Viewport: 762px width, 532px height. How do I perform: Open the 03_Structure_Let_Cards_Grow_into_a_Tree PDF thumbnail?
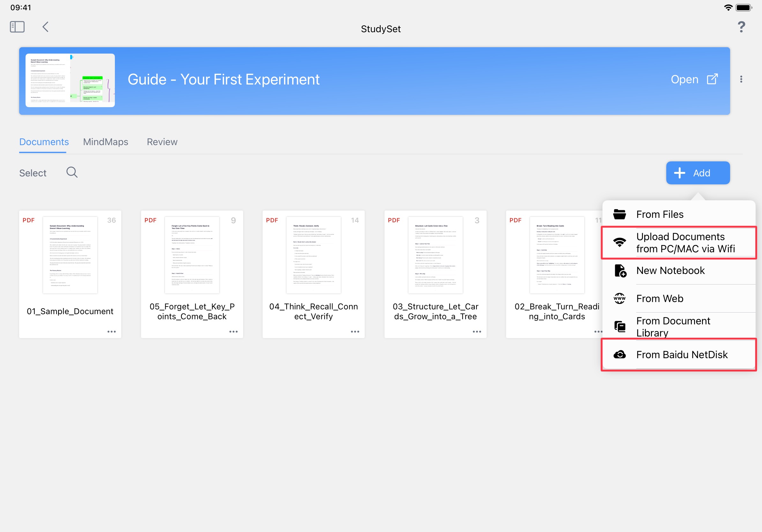point(435,255)
